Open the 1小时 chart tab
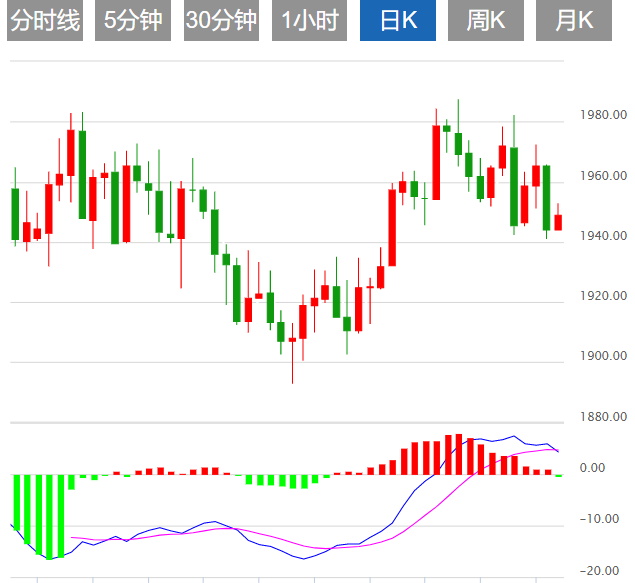Screen dimensions: 635x583 click(x=309, y=20)
